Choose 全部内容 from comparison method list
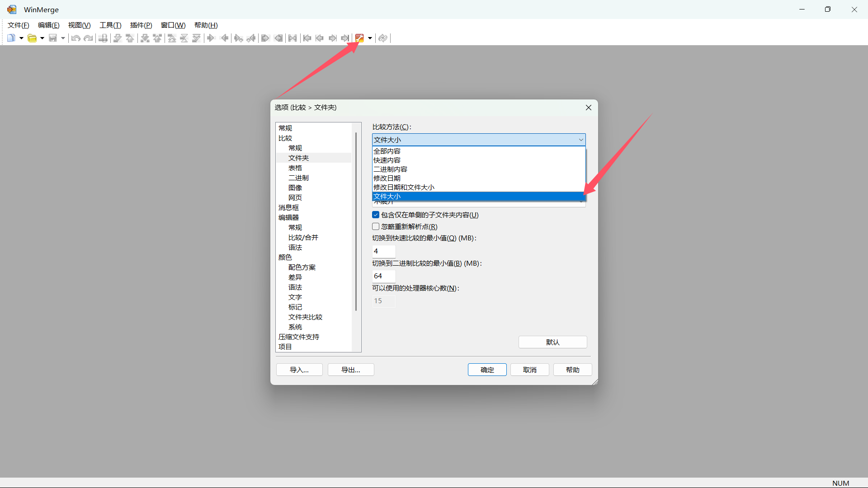The height and width of the screenshot is (488, 868). (x=479, y=151)
